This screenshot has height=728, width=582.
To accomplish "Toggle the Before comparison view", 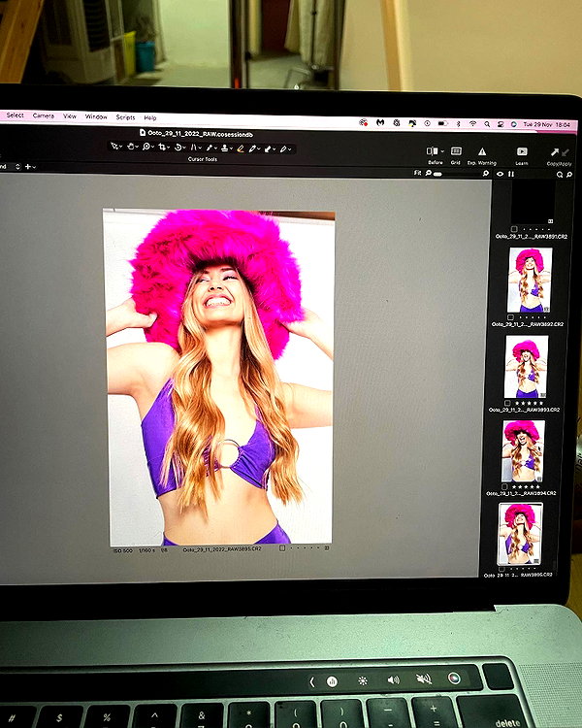I will click(432, 150).
